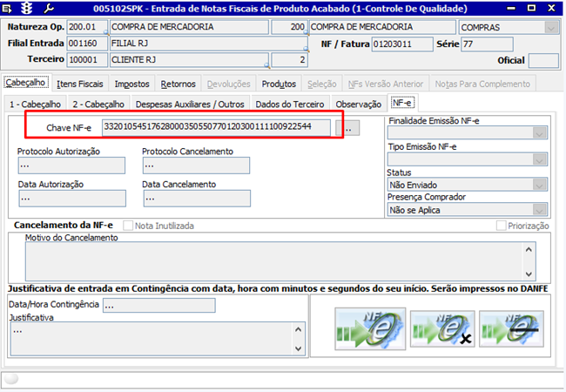
Task: Open the 1 - Cabeçalho sub-tab
Action: point(35,105)
